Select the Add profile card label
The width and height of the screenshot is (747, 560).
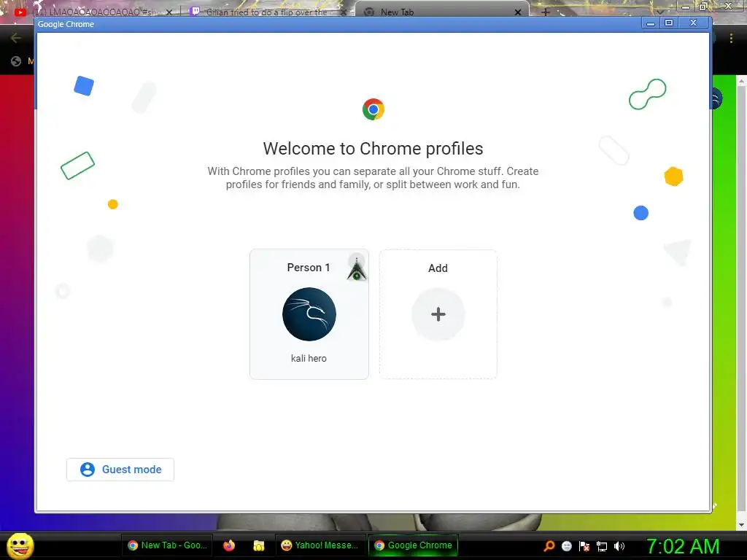tap(438, 268)
